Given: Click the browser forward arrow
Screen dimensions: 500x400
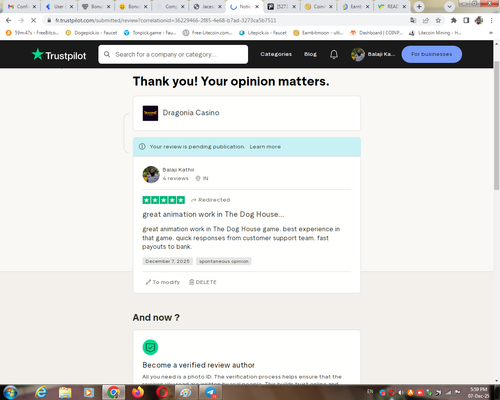Looking at the screenshot, I should tap(21, 20).
